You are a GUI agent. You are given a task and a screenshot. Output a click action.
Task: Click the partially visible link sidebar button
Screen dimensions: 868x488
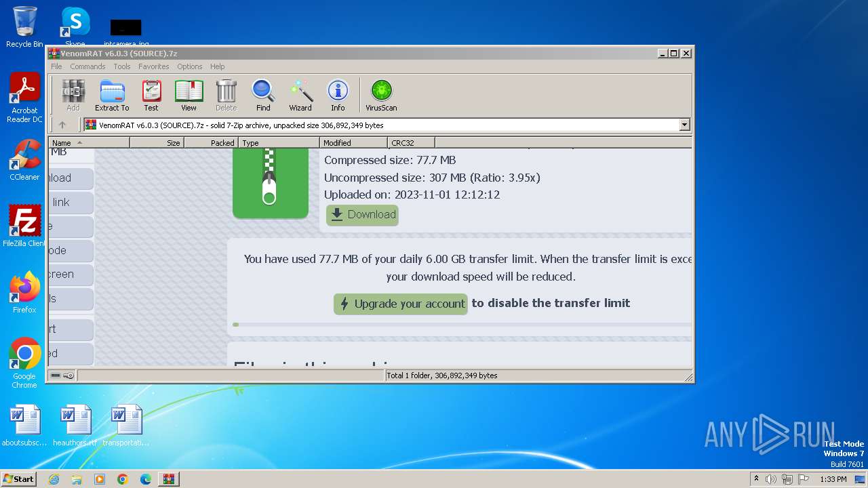(71, 202)
